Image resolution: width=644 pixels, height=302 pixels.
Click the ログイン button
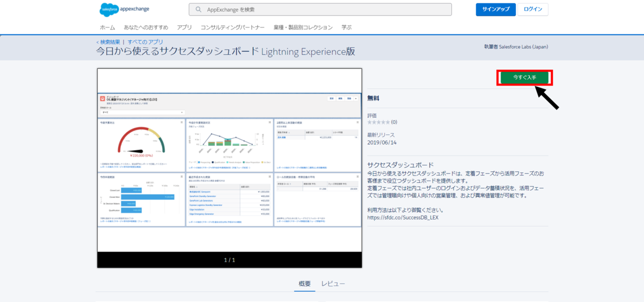[533, 9]
